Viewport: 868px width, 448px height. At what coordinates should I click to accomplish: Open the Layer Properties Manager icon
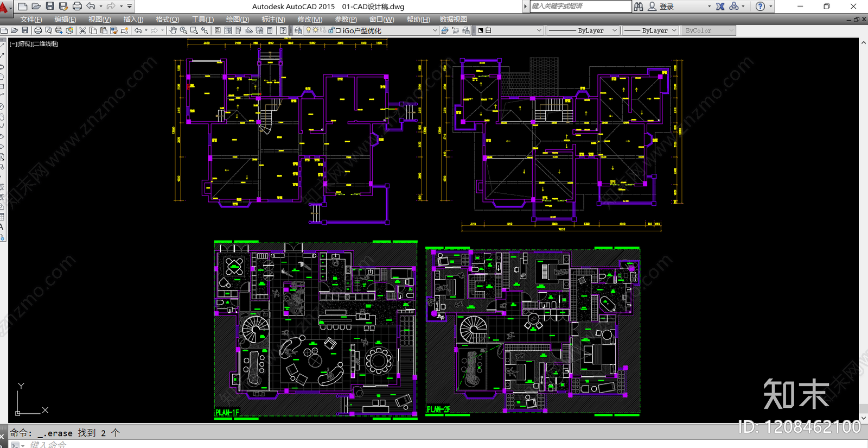tap(298, 30)
